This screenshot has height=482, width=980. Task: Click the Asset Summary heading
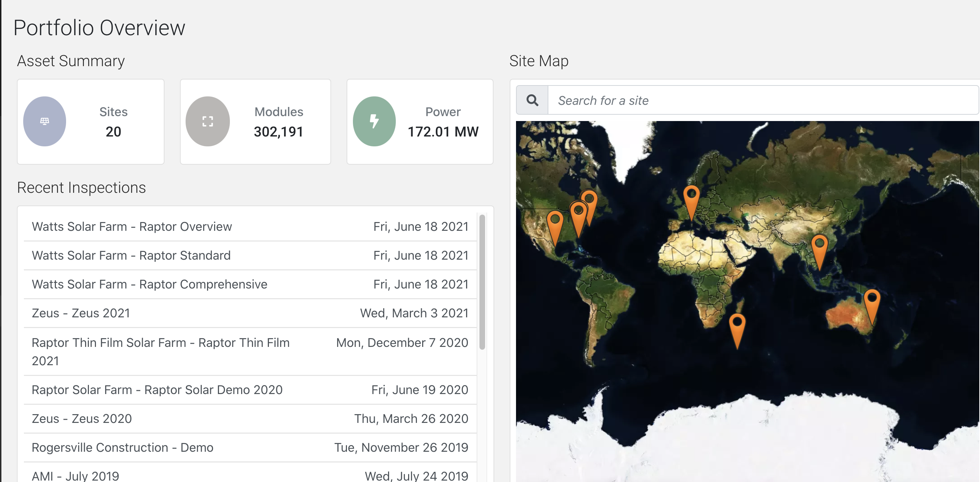pos(71,61)
